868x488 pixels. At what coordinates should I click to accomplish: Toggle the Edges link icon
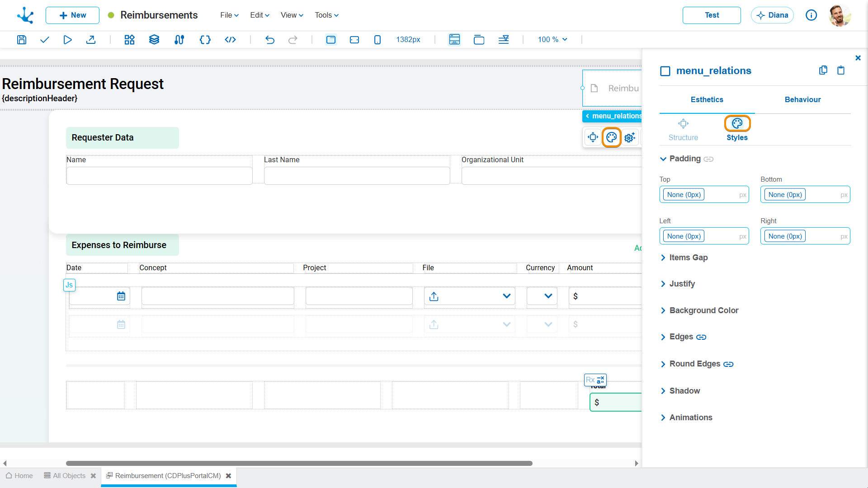click(x=701, y=337)
